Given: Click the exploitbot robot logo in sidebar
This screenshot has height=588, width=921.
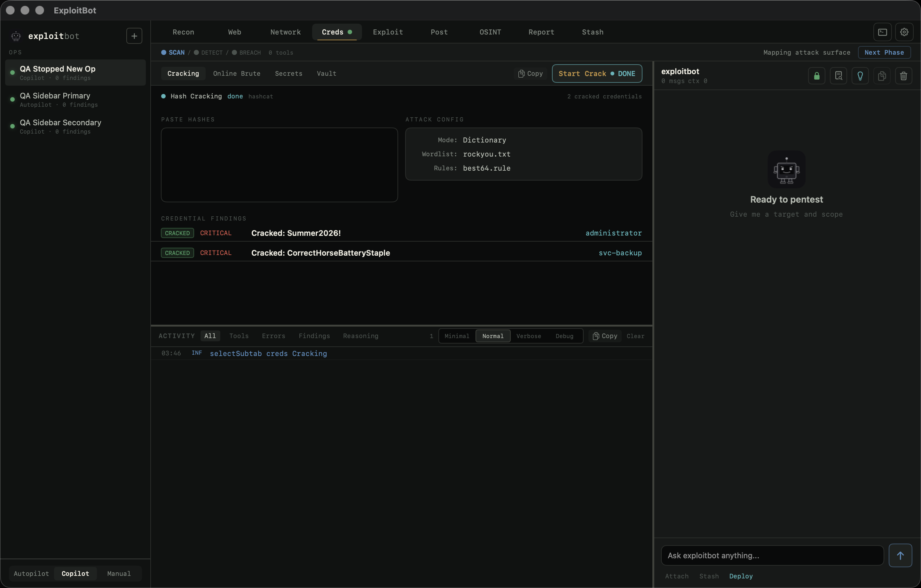Looking at the screenshot, I should pyautogui.click(x=16, y=36).
